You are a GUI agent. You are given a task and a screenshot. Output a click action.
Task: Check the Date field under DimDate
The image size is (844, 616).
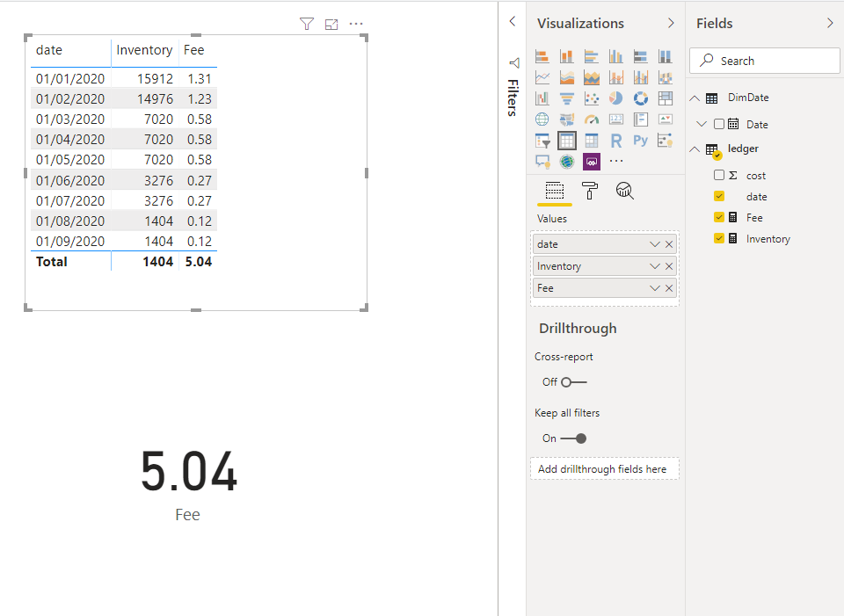pyautogui.click(x=719, y=124)
